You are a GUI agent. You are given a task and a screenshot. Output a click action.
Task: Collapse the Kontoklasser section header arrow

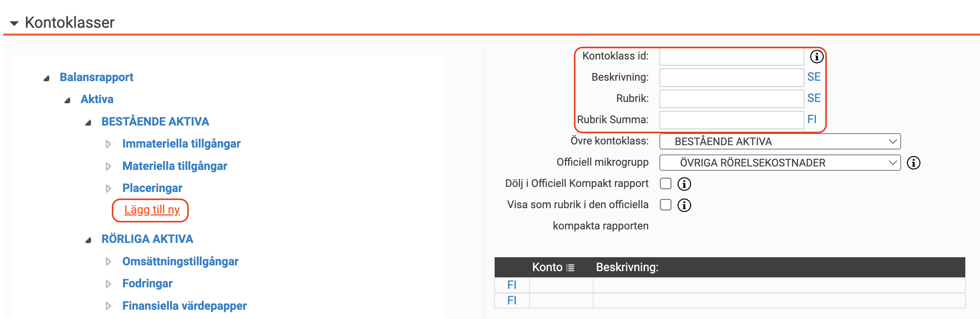[14, 24]
